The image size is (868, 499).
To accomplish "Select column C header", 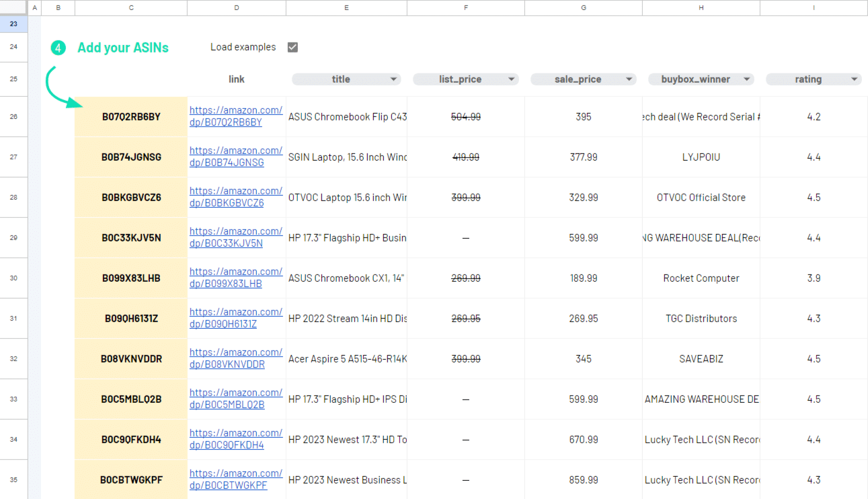I will click(x=131, y=7).
